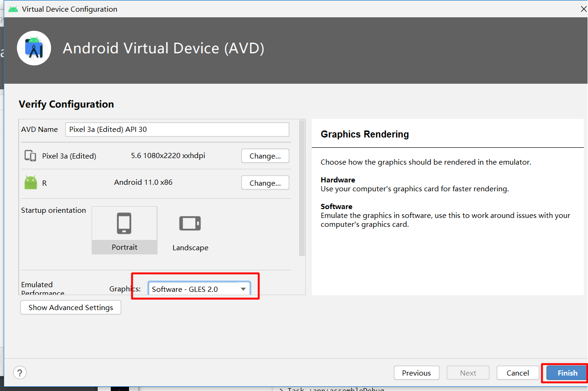
Task: Click the '5.6 1080x2220 xxhdpi' text
Action: tap(168, 156)
